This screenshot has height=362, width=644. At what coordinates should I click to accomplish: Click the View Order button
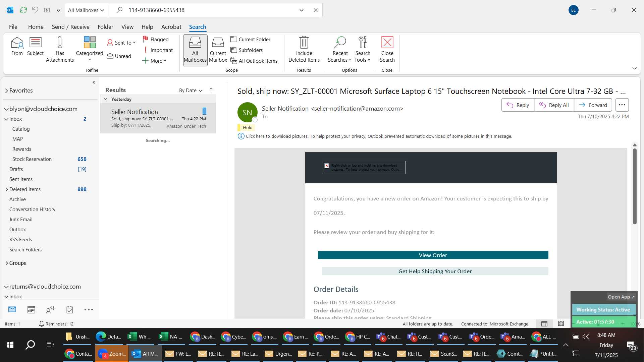click(433, 255)
